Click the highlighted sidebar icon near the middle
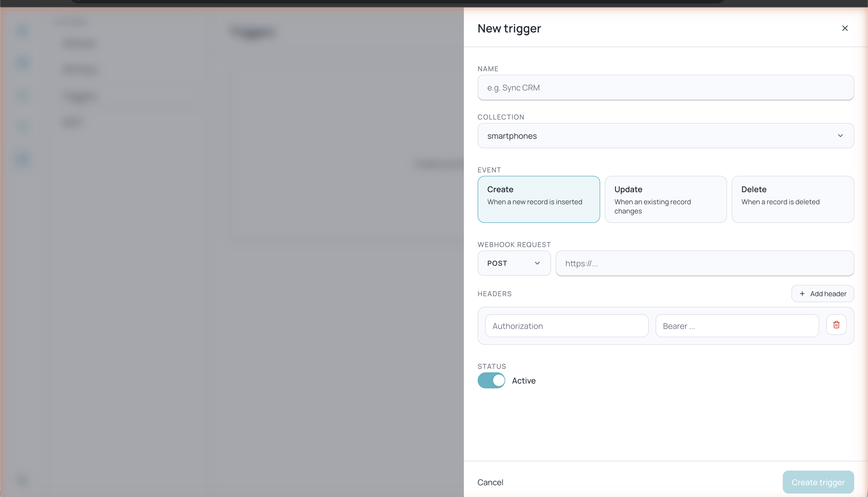This screenshot has width=868, height=497. (22, 159)
